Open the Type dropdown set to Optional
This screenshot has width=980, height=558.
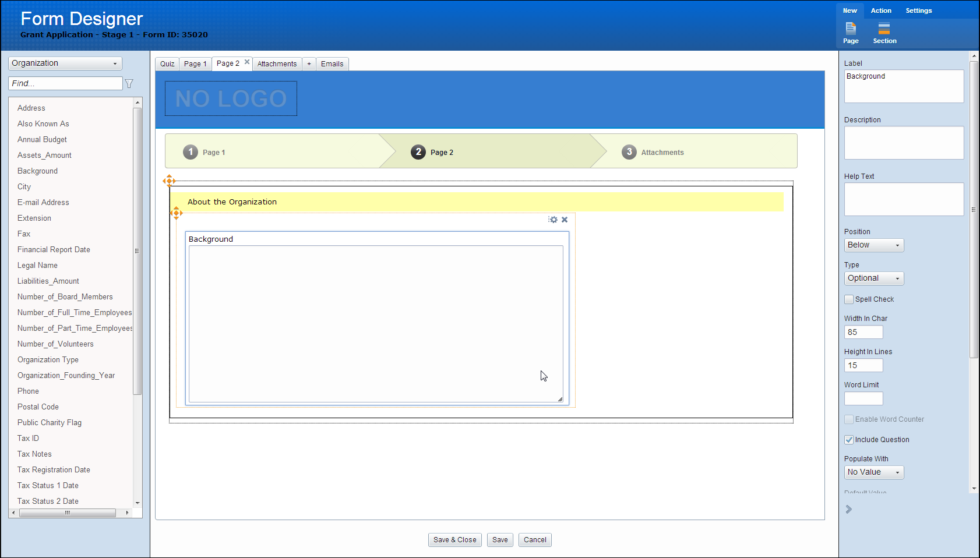click(873, 278)
